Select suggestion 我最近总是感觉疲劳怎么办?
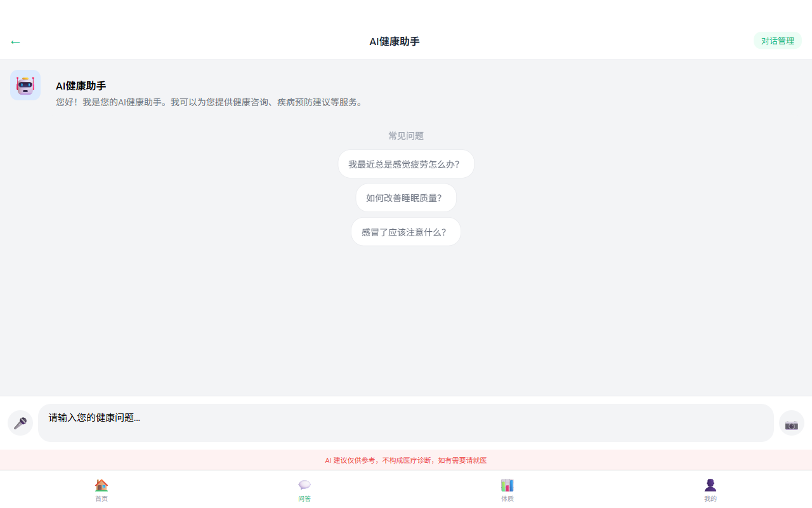812x508 pixels. pos(405,164)
